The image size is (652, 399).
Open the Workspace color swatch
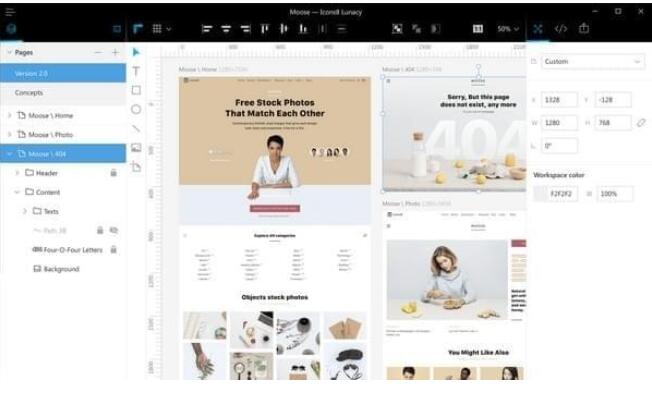[540, 194]
